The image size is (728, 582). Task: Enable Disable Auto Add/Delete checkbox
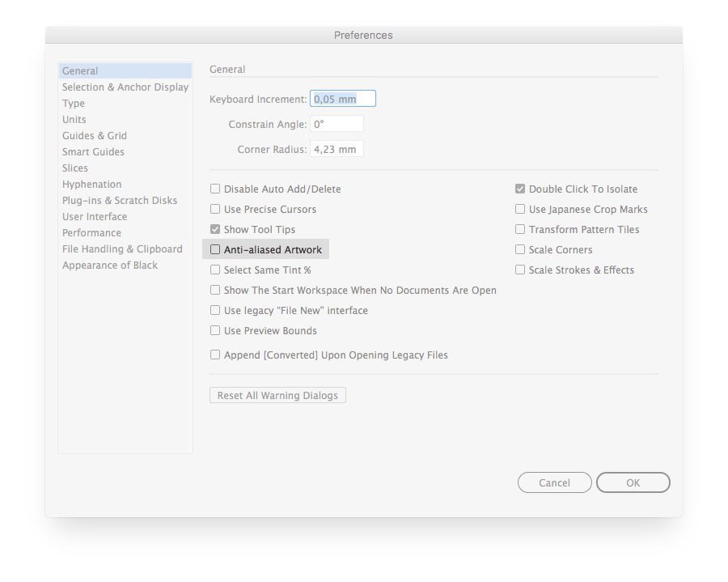pos(215,189)
